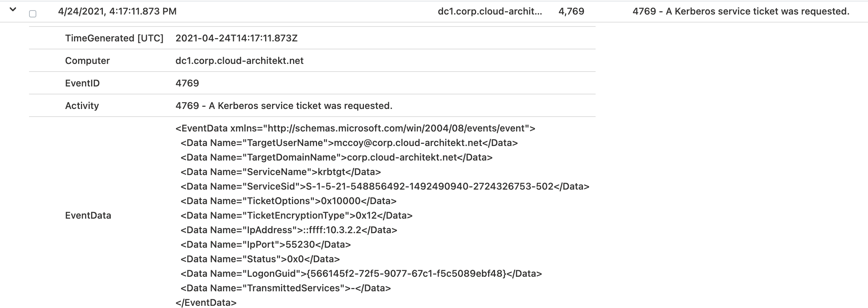This screenshot has width=868, height=308.
Task: Tick the checkbox for the 4:17:11.873 PM row
Action: pos(33,14)
